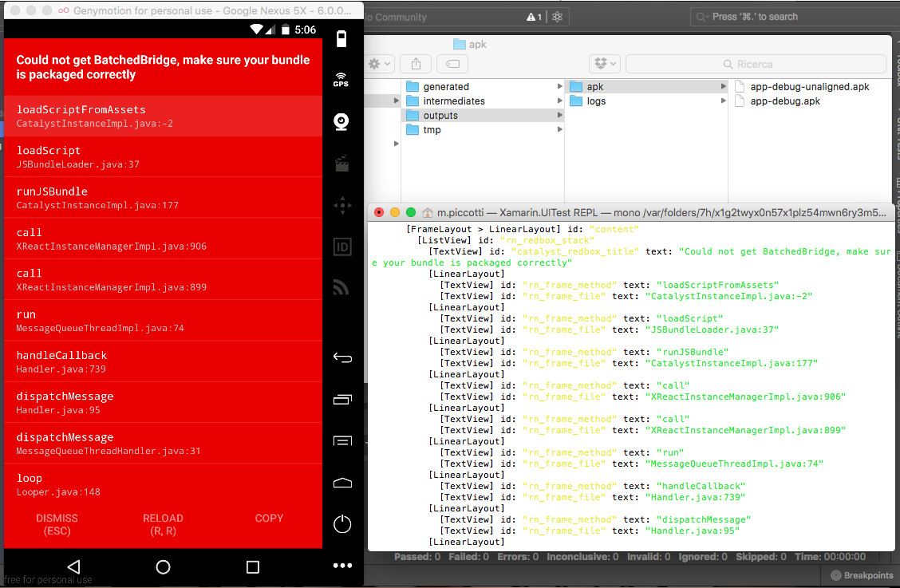Tap the Android navigation bar home circle

tap(163, 566)
